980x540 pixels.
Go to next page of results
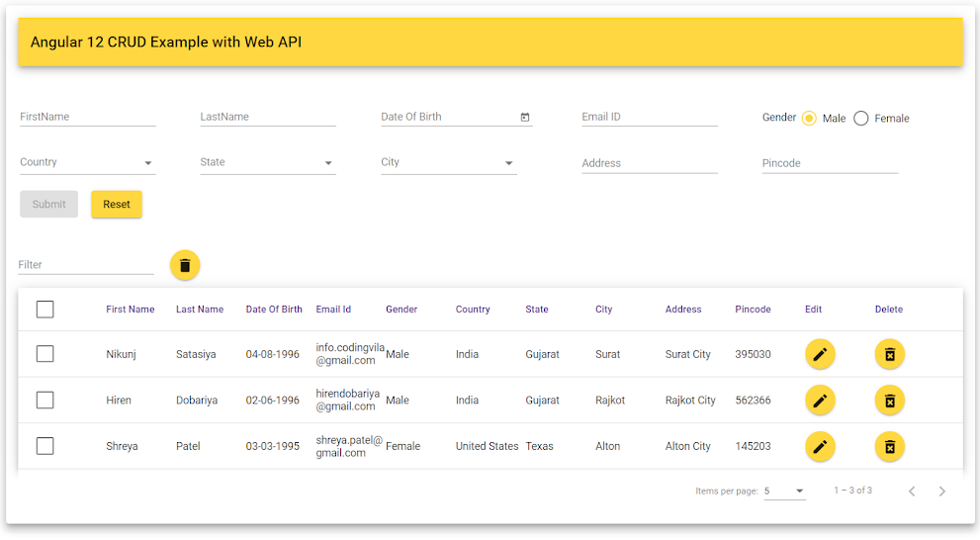click(941, 492)
